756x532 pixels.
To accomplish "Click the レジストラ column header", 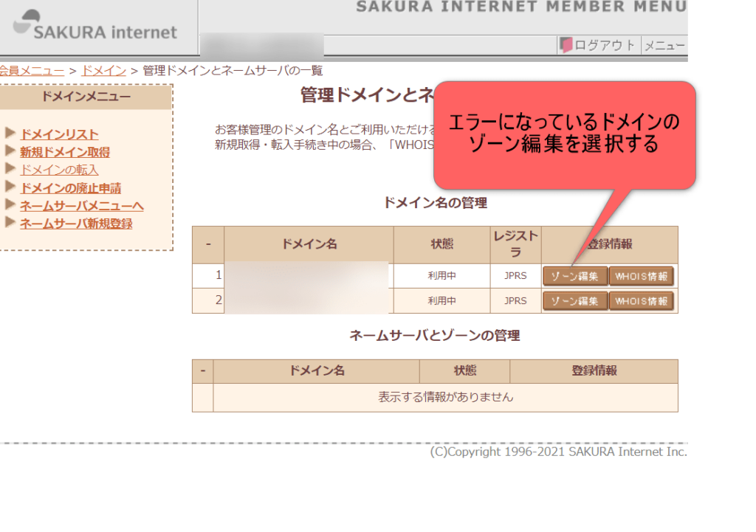I will point(515,244).
